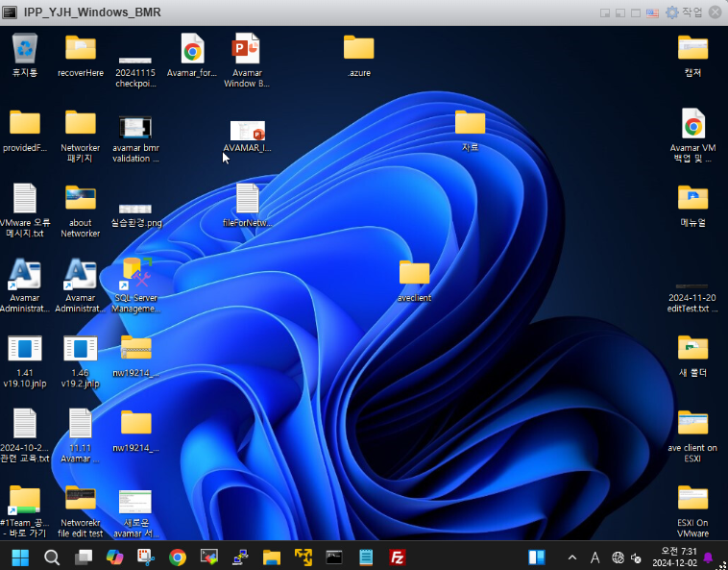Screen dimensions: 728x570
Task: Select the fileForNetw... text file
Action: (x=248, y=198)
